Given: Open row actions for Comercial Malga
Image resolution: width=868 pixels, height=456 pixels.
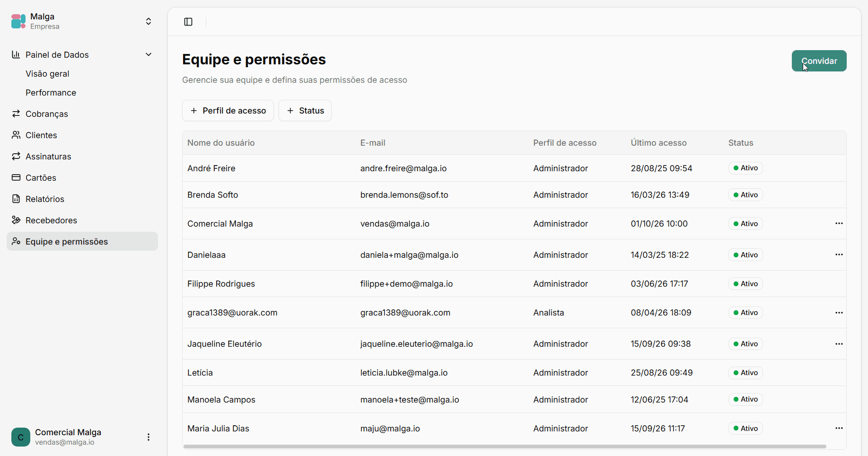Looking at the screenshot, I should [x=839, y=223].
